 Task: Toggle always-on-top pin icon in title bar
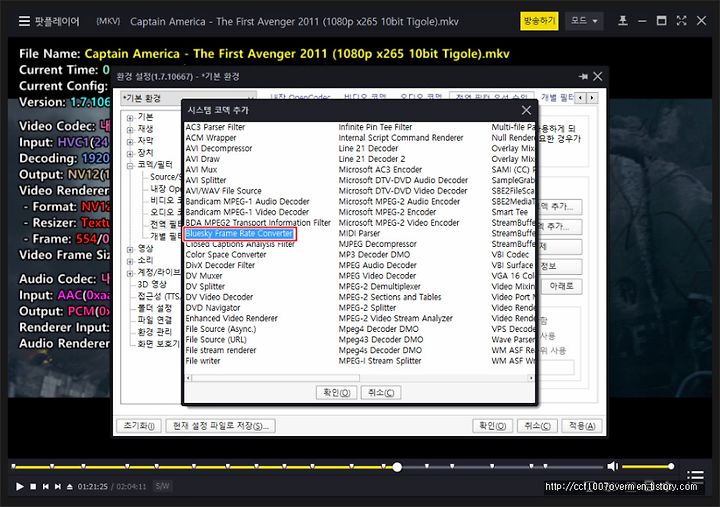click(x=623, y=21)
